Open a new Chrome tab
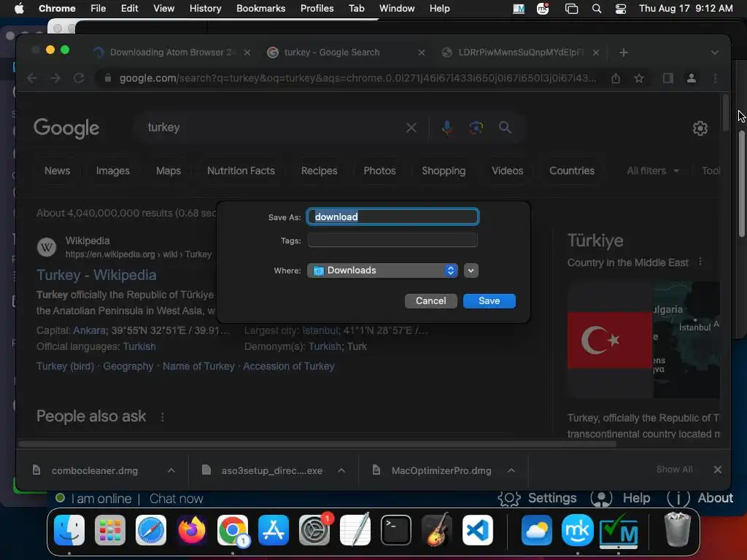The image size is (747, 560). click(624, 52)
